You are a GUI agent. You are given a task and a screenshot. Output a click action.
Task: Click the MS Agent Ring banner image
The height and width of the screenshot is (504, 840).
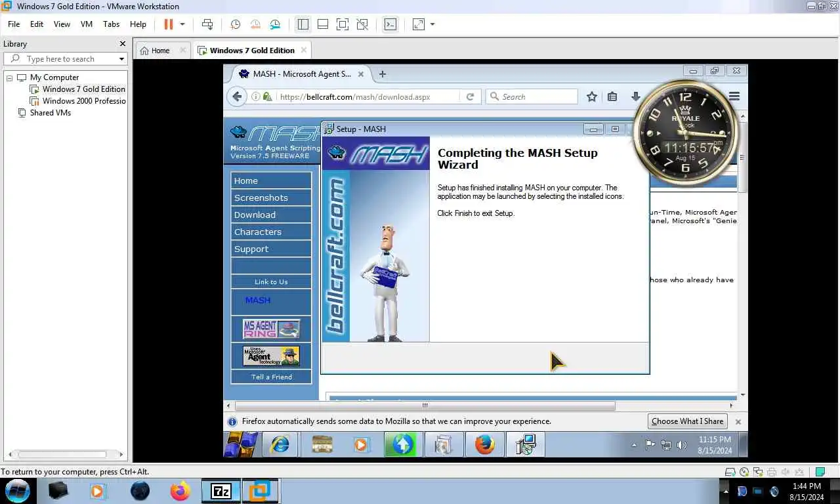tap(271, 329)
